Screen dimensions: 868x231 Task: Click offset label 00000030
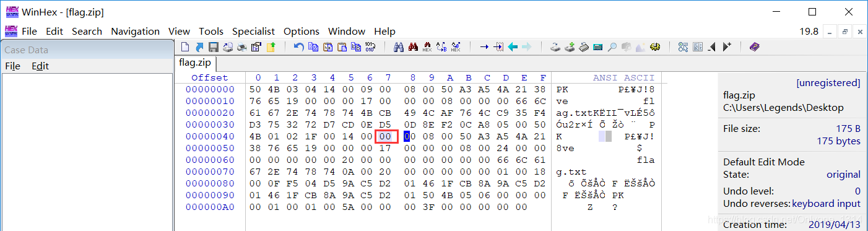tap(210, 124)
